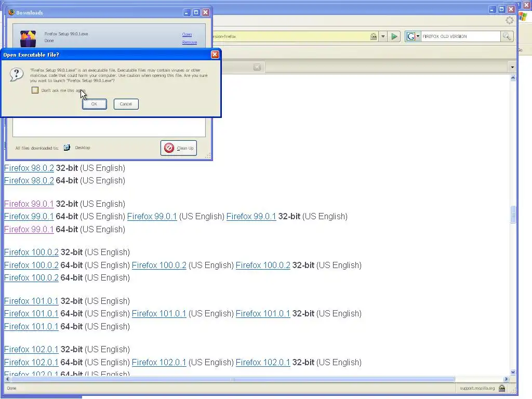
Task: Open Firefox 98.0.2 32-bit download link
Action: pyautogui.click(x=29, y=168)
